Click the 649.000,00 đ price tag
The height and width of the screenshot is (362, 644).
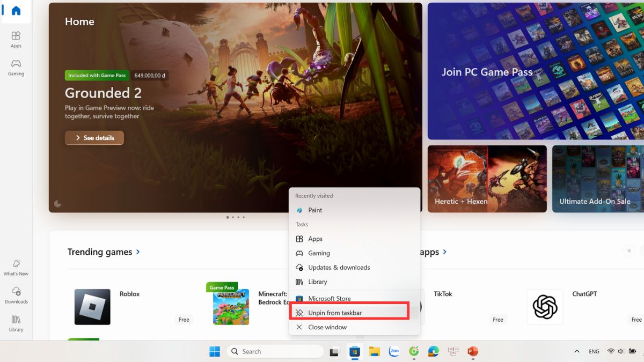[x=150, y=76]
